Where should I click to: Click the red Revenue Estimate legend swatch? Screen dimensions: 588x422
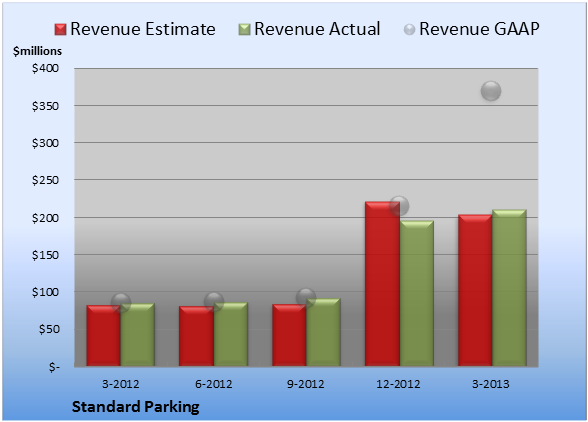pyautogui.click(x=60, y=30)
